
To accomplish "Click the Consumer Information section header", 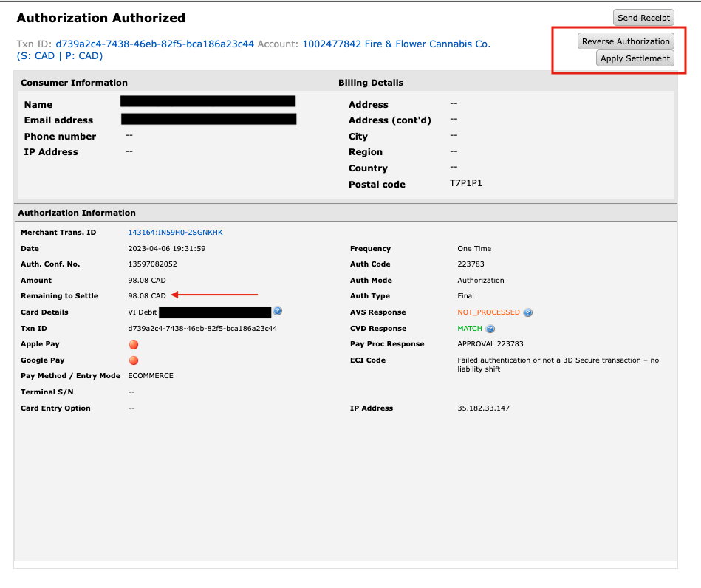I will pos(74,83).
